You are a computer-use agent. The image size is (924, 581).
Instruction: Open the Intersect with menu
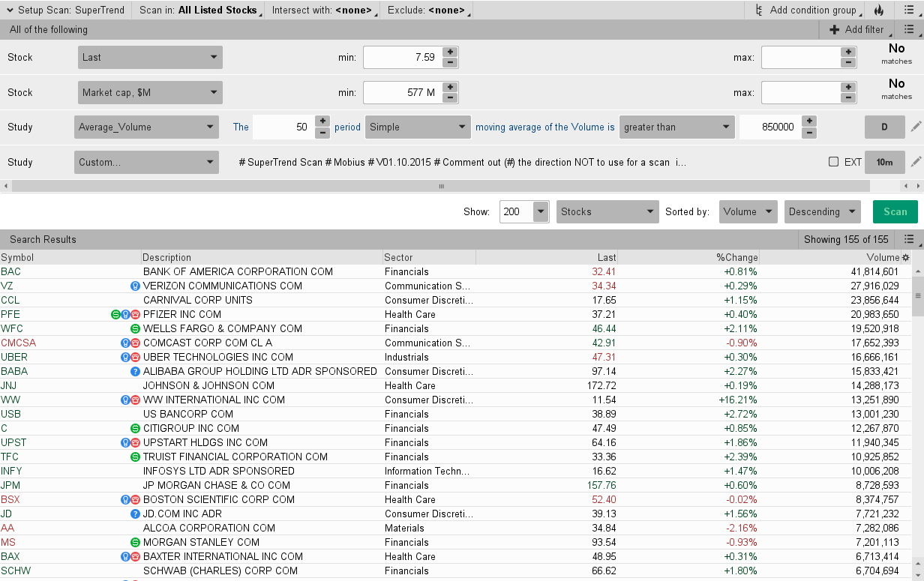[x=323, y=10]
